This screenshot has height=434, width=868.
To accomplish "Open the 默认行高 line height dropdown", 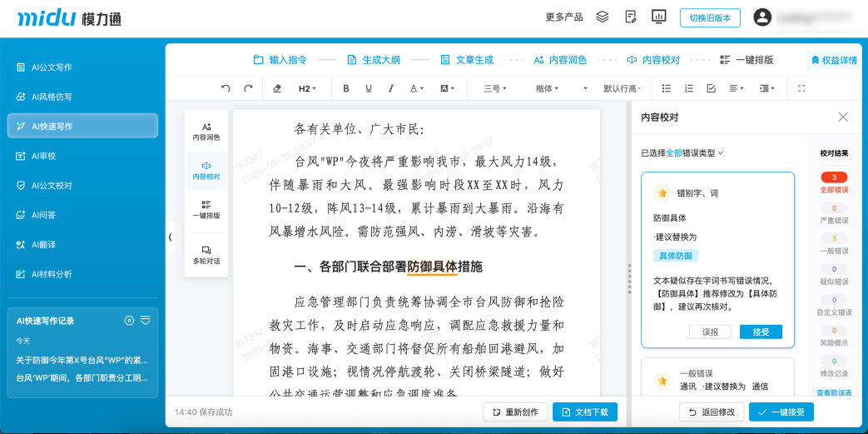I will point(622,88).
